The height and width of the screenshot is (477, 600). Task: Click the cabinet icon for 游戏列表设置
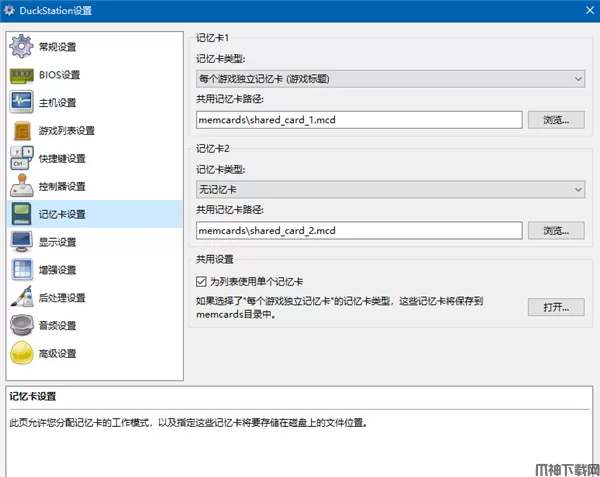pyautogui.click(x=22, y=130)
